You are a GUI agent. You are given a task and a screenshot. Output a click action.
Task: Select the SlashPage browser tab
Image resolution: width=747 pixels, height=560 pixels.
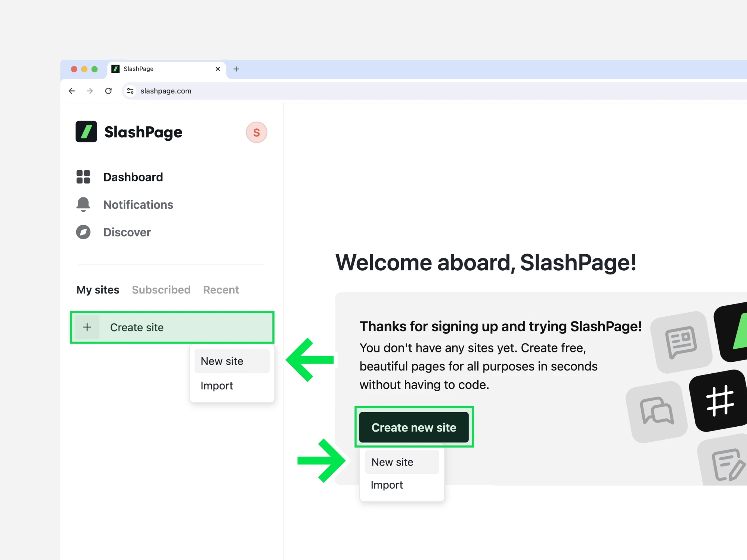(167, 69)
